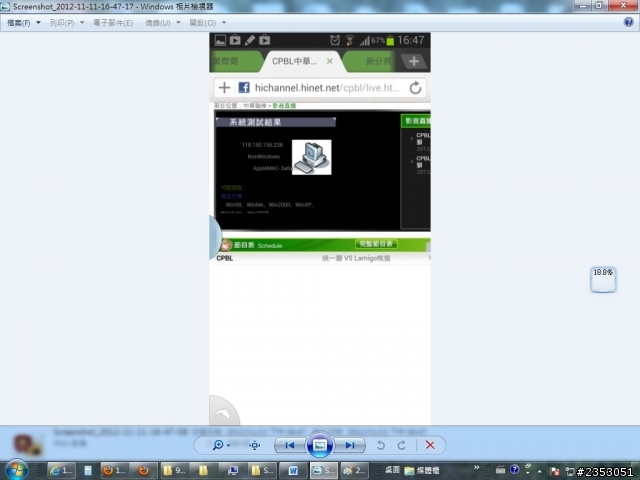Go to the previous photo
Screen dimensions: 640x480
[290, 445]
